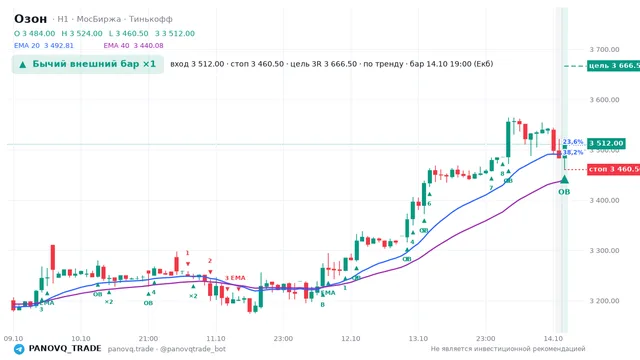This screenshot has width=640, height=360.
Task: Click the 12.10 date on time axis
Action: 351,339
